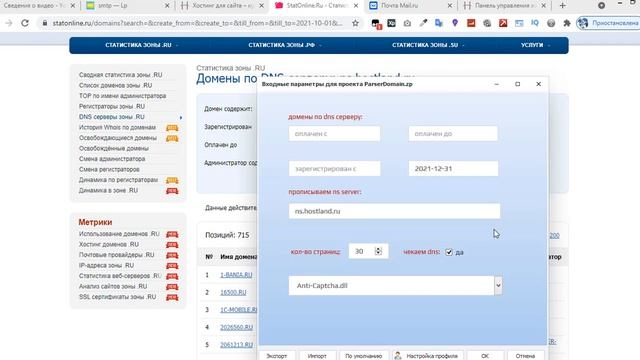Click badge next to Динамика по регистраторам

point(172,180)
